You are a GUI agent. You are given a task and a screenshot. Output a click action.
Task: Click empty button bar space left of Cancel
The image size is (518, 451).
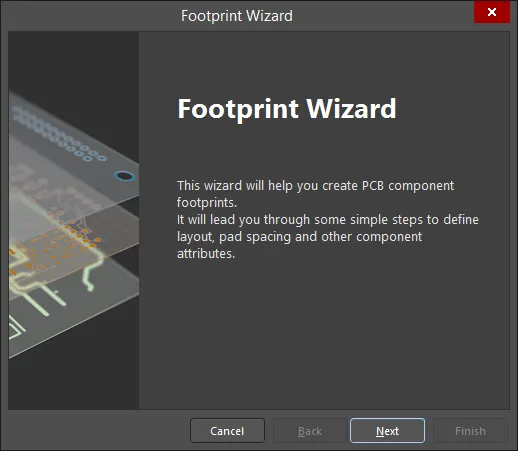pyautogui.click(x=98, y=431)
